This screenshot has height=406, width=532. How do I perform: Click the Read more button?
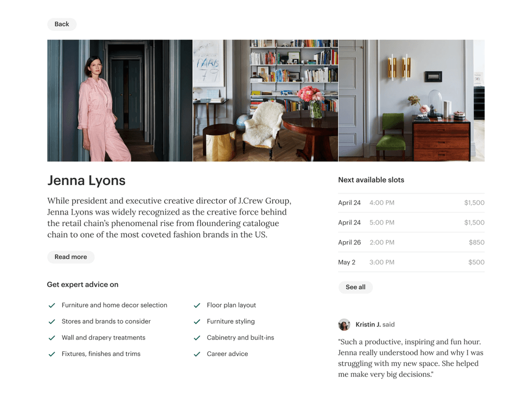[71, 257]
